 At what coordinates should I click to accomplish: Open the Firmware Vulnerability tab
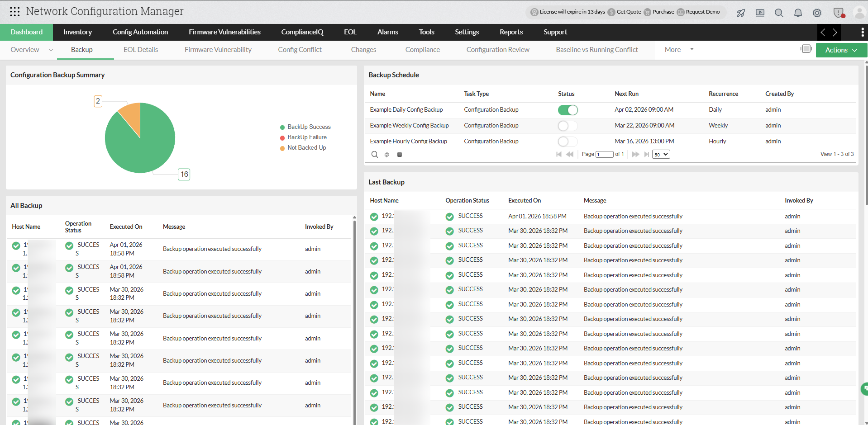tap(218, 50)
